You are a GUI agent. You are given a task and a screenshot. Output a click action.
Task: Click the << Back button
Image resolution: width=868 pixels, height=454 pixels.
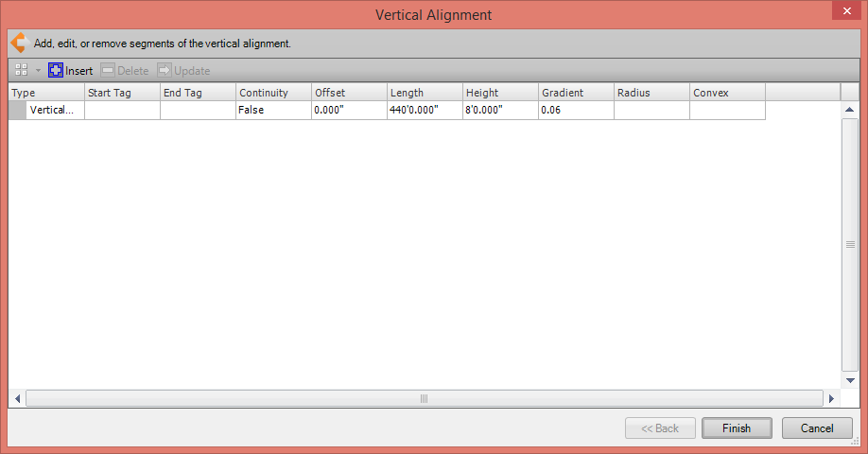pos(660,428)
